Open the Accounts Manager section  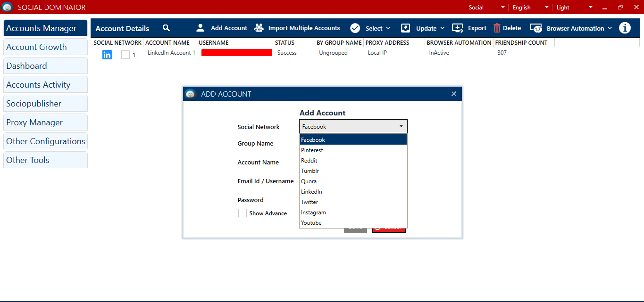tap(45, 28)
